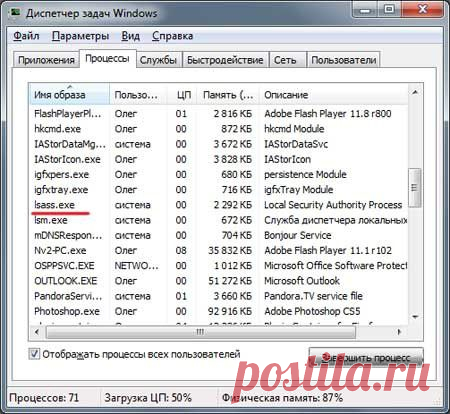Minimize the Task Manager window
This screenshot has height=414, width=450.
[x=365, y=10]
